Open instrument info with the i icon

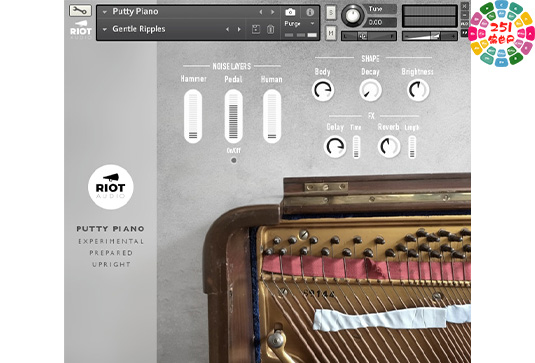[310, 12]
